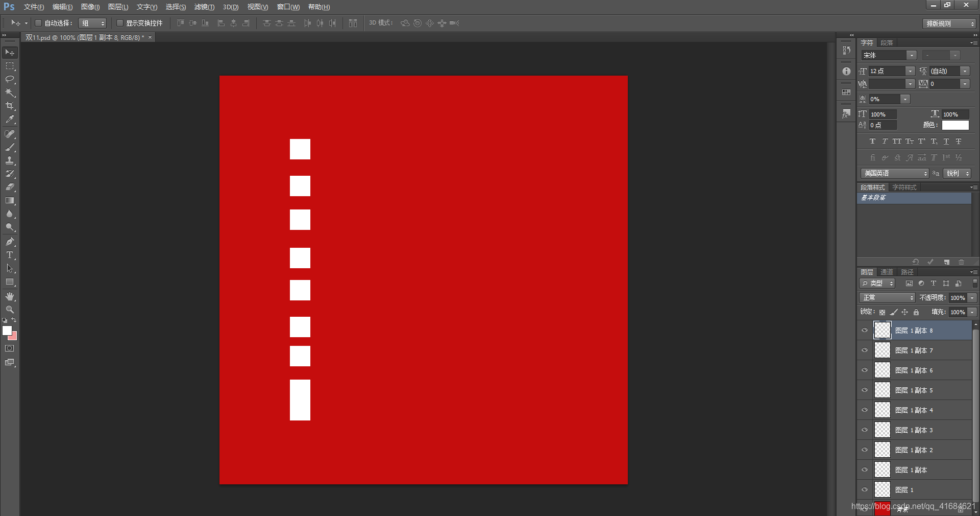Open the 美国英语 language dropdown

pyautogui.click(x=895, y=174)
